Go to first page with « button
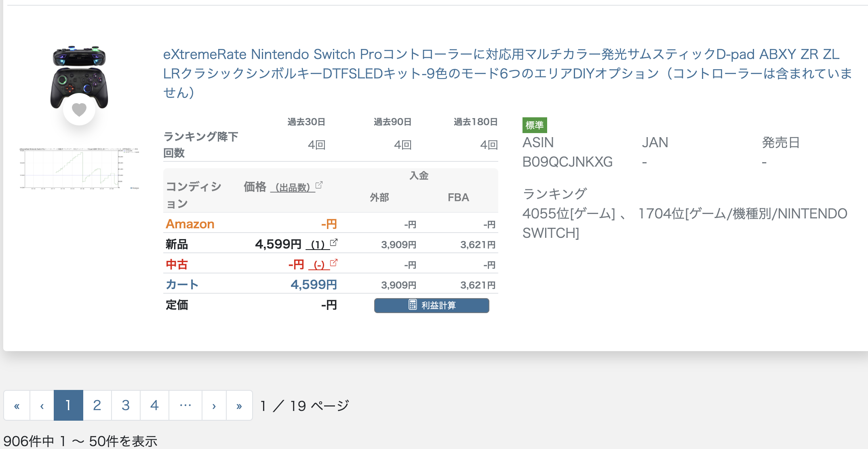868x449 pixels. coord(17,406)
